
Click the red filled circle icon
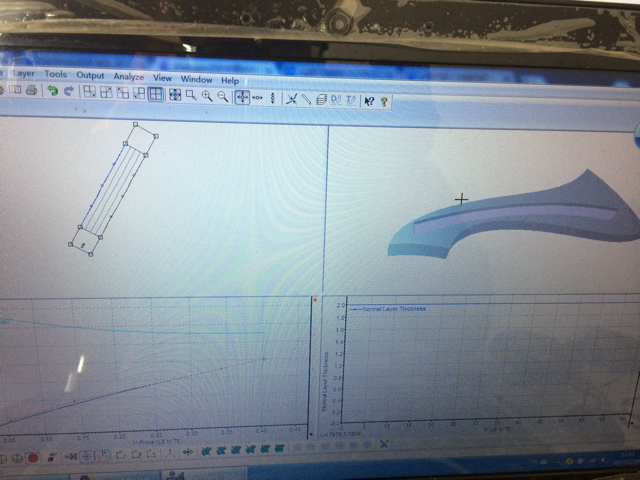[33, 458]
